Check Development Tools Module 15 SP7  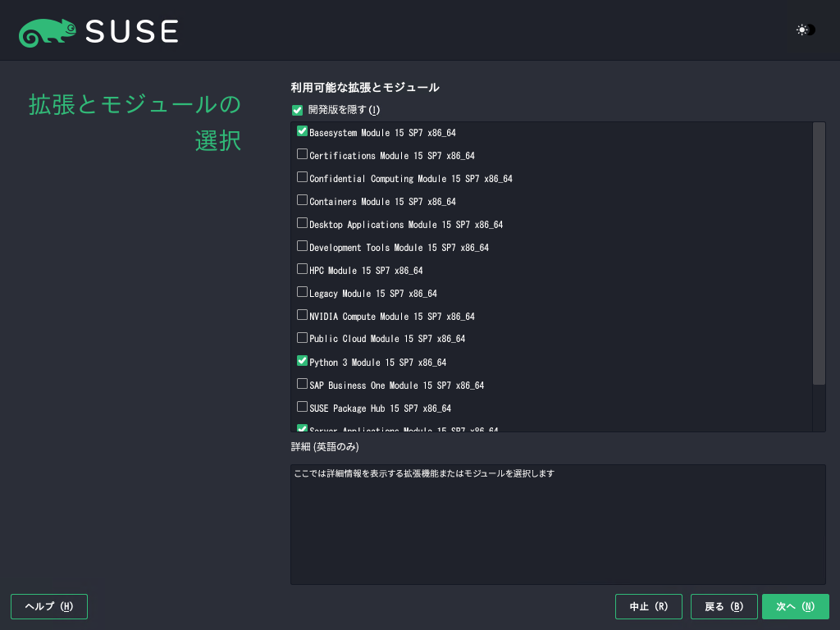point(303,246)
